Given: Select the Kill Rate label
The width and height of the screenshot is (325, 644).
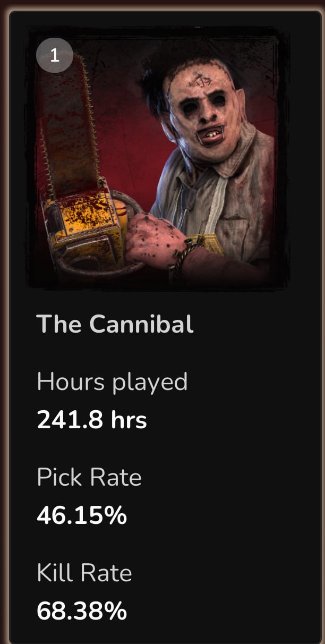Looking at the screenshot, I should coord(84,573).
